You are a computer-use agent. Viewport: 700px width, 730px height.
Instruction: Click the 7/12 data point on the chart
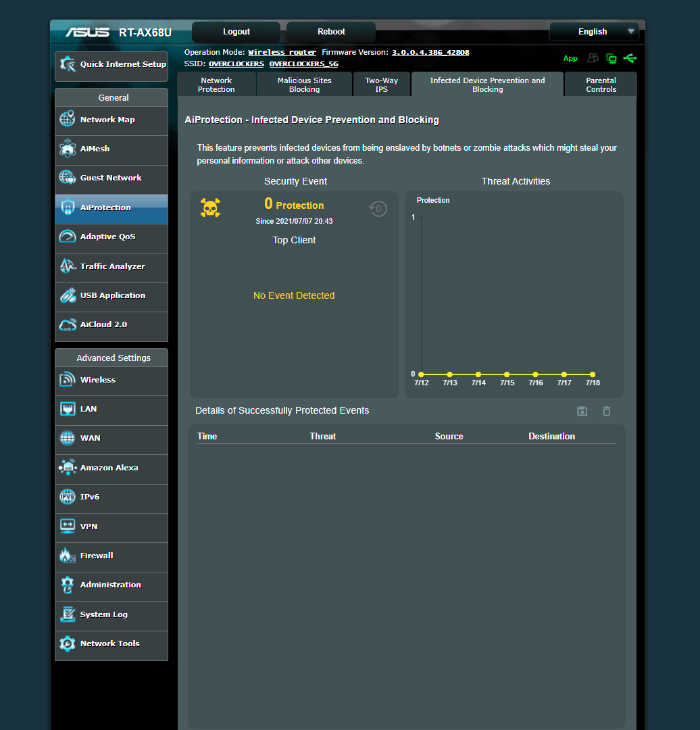(x=421, y=374)
